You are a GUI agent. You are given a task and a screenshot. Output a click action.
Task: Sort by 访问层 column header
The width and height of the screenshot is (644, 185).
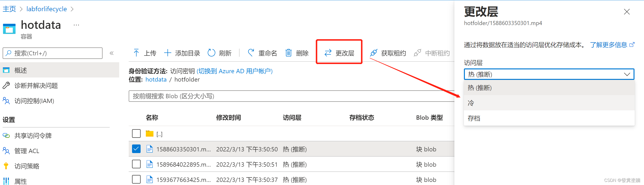(x=292, y=118)
